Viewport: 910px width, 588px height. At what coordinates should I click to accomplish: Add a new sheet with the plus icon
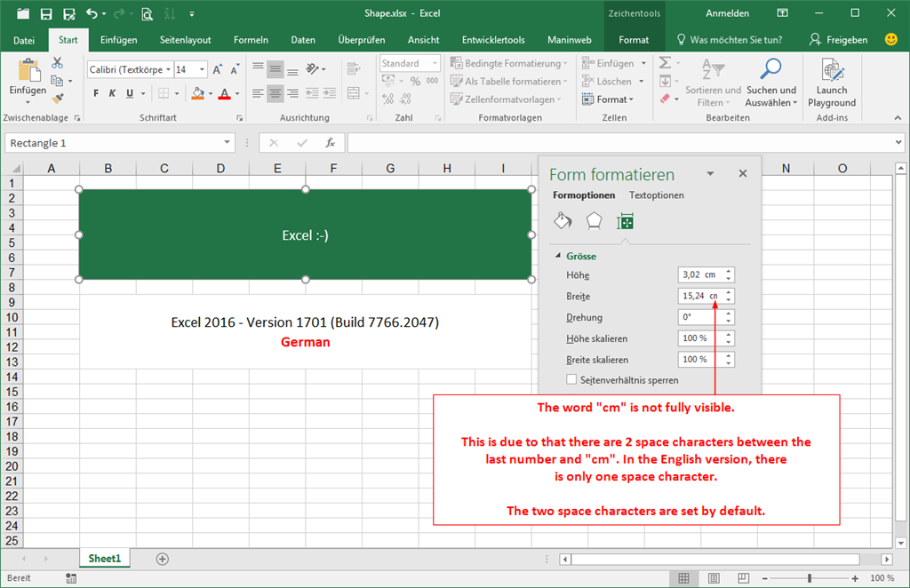click(x=163, y=559)
